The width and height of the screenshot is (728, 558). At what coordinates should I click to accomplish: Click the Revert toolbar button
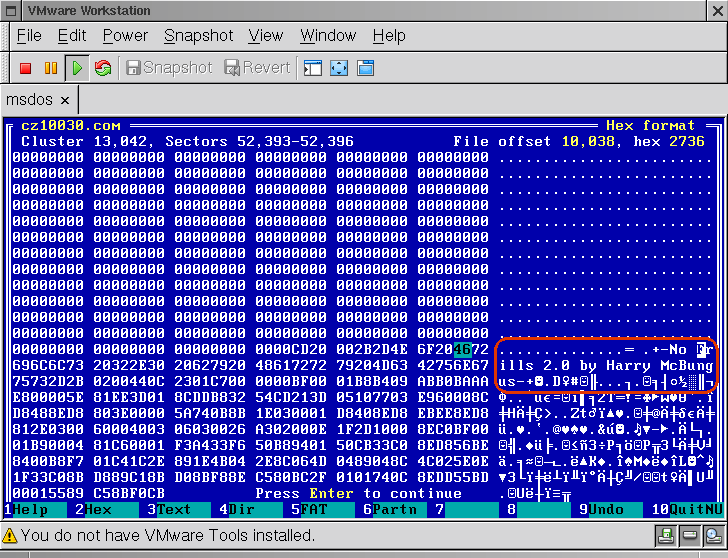[257, 68]
